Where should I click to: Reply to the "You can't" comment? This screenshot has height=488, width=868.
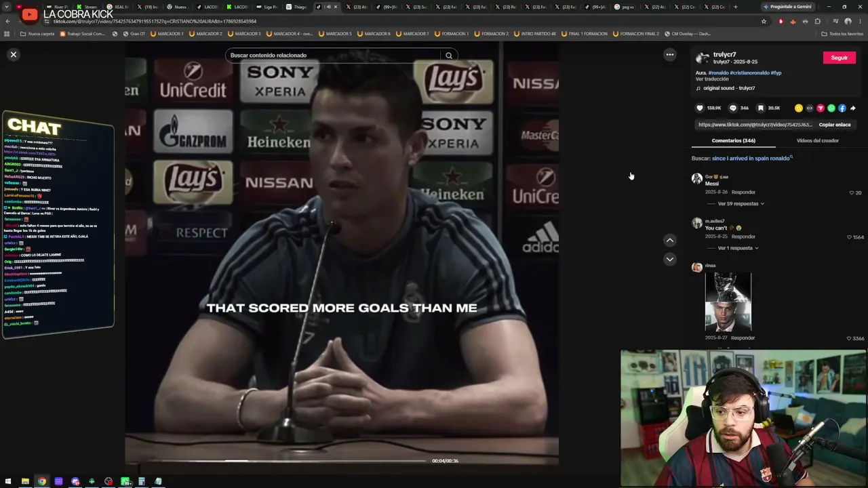[x=743, y=237]
